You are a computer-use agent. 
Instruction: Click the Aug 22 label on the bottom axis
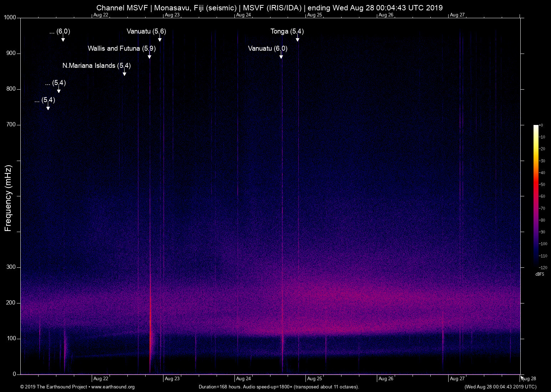pos(101,379)
